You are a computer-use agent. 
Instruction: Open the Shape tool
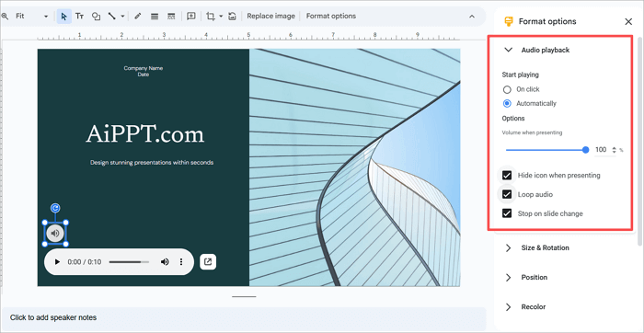[x=96, y=17]
